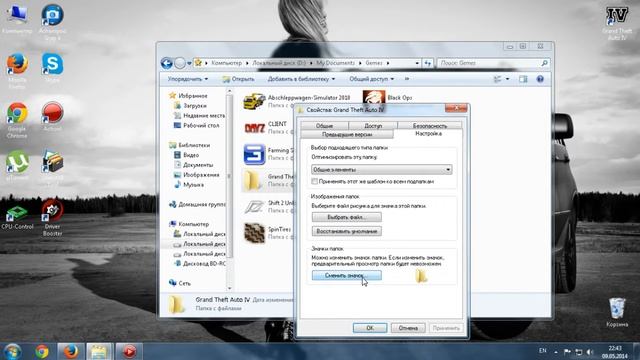The height and width of the screenshot is (360, 640).
Task: Switch to the Предыдущие версии tab
Action: point(347,134)
